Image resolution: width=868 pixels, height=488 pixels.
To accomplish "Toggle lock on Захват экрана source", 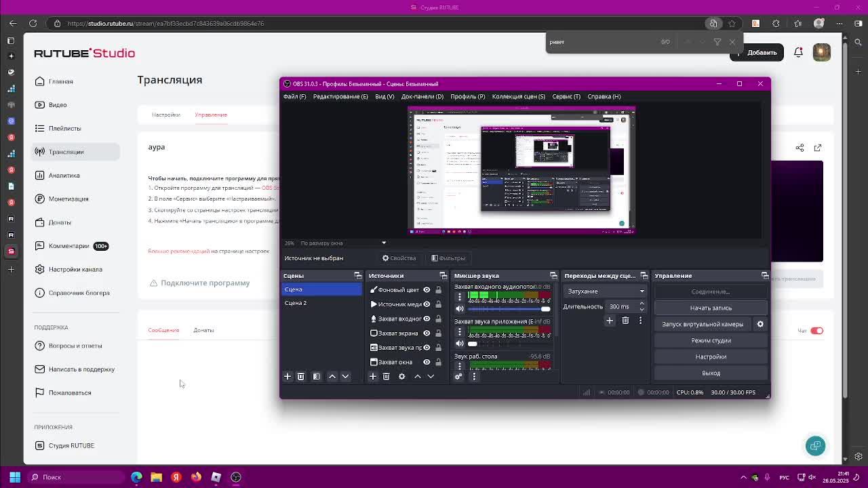I will (x=438, y=333).
